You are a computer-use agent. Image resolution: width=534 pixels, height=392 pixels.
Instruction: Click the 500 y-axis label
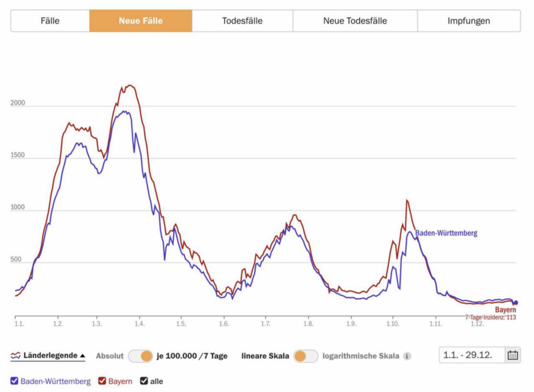(x=15, y=259)
